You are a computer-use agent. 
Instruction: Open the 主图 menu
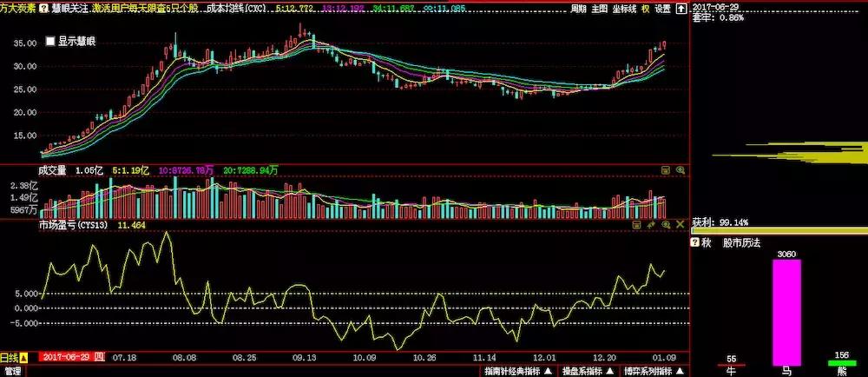[x=600, y=9]
